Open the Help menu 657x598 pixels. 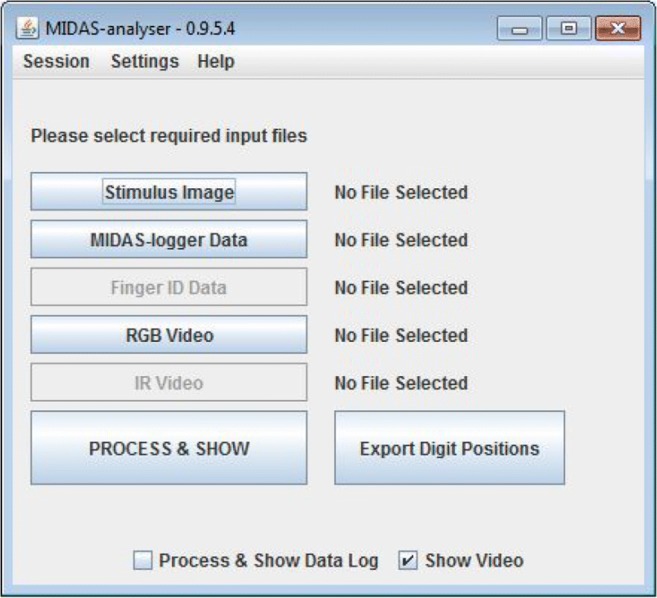[216, 61]
